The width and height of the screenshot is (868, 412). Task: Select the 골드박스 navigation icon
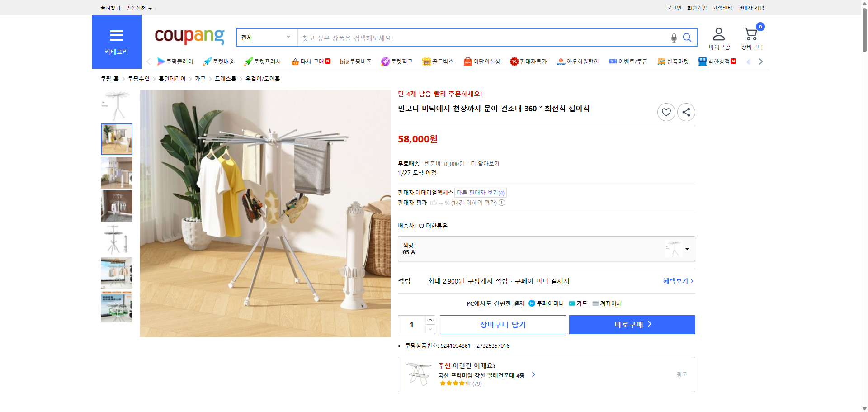point(438,61)
